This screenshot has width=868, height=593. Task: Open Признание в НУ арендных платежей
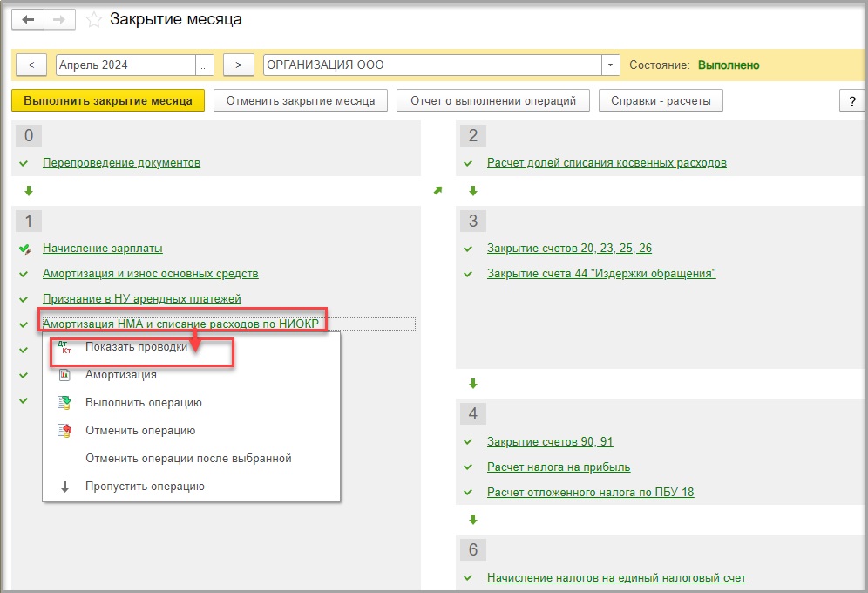[x=142, y=299]
